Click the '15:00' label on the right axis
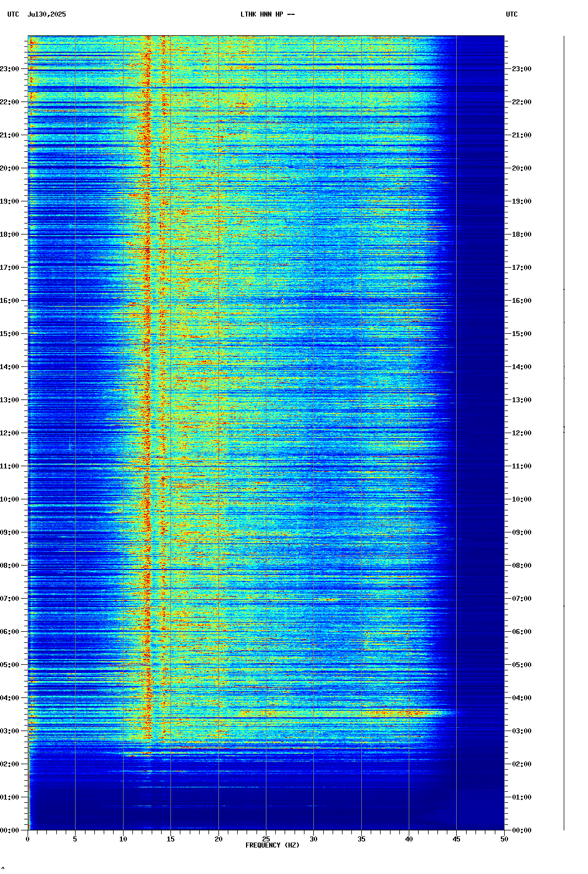The width and height of the screenshot is (588, 874). [522, 334]
